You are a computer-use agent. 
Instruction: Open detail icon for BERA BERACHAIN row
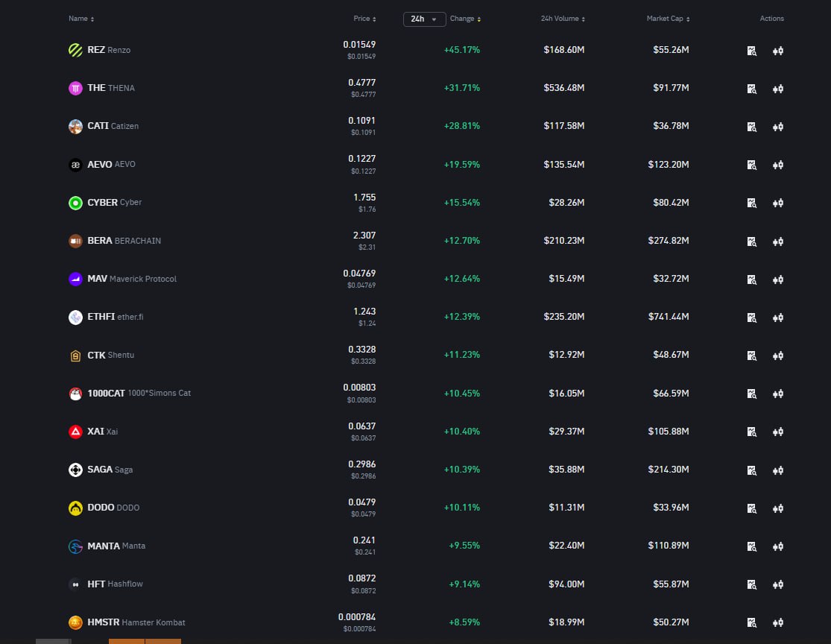(751, 241)
